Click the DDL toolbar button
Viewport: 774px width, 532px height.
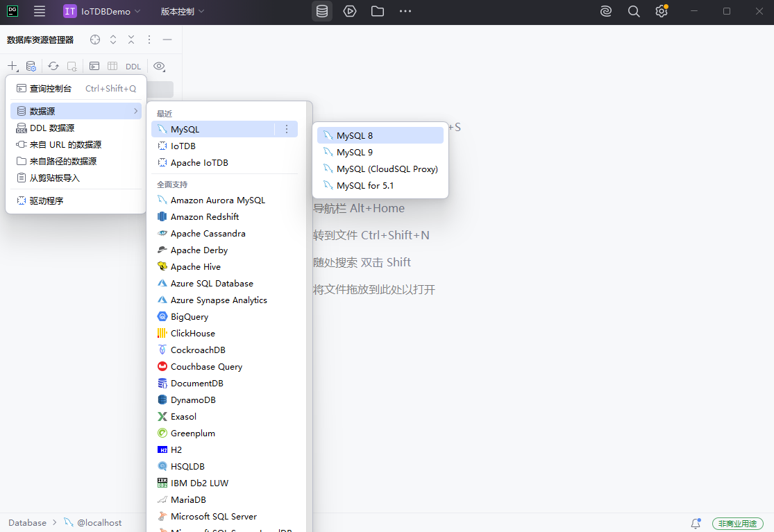(x=133, y=67)
